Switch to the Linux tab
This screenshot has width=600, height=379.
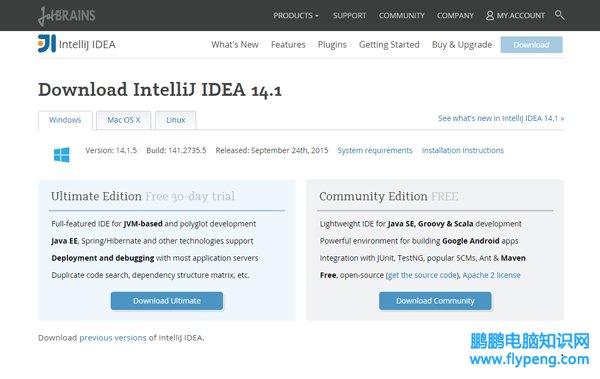pyautogui.click(x=176, y=120)
